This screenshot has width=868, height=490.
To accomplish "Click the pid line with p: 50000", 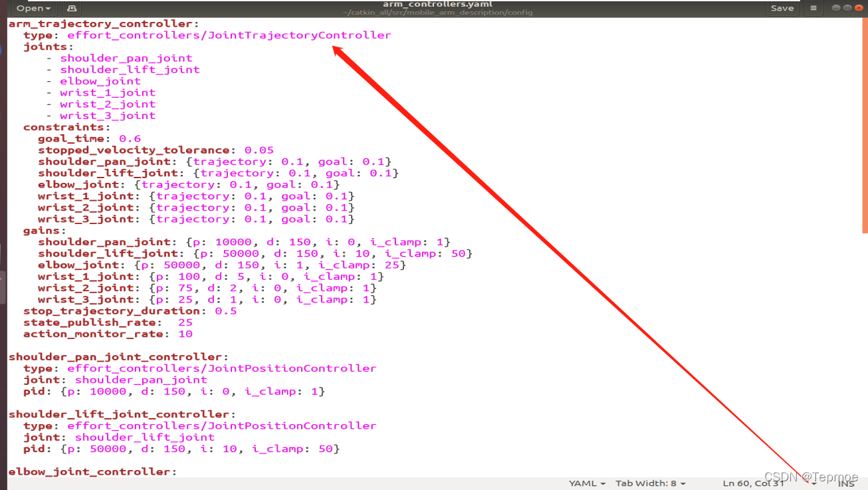I will tap(181, 449).
